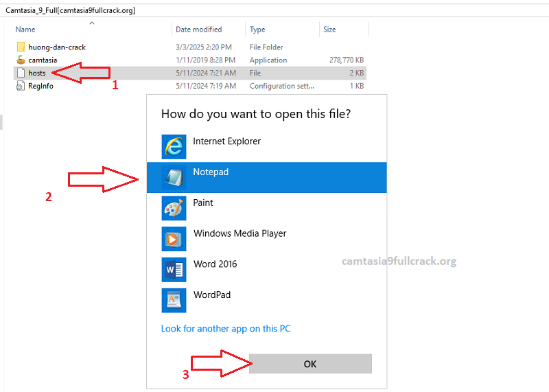Select Word 2016 entry
The width and height of the screenshot is (549, 392).
pos(267,269)
